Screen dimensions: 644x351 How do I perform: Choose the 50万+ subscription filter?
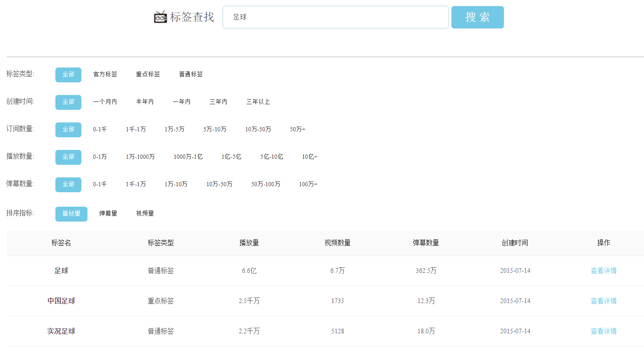tap(298, 129)
